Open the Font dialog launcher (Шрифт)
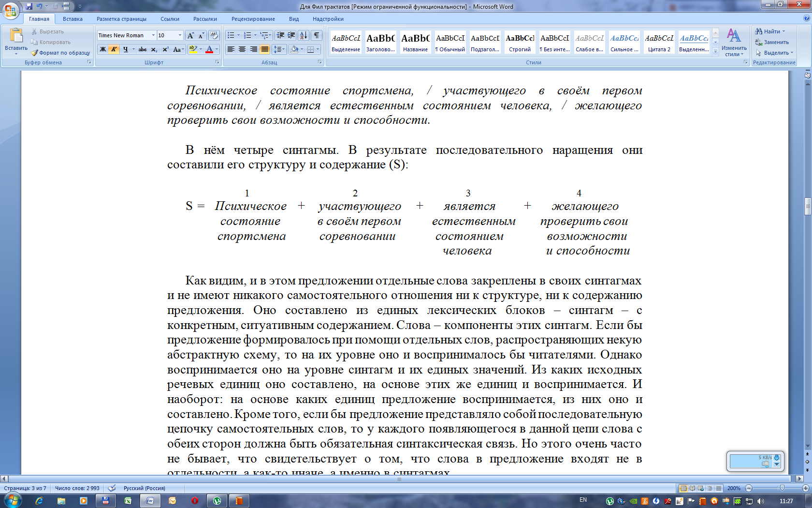812x508 pixels. [217, 62]
